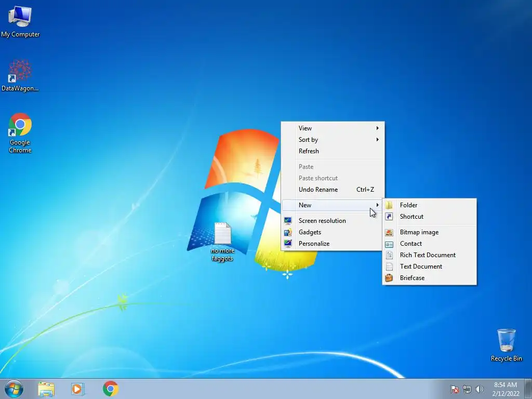Image resolution: width=532 pixels, height=399 pixels.
Task: Create a new Briefcase
Action: (430, 278)
